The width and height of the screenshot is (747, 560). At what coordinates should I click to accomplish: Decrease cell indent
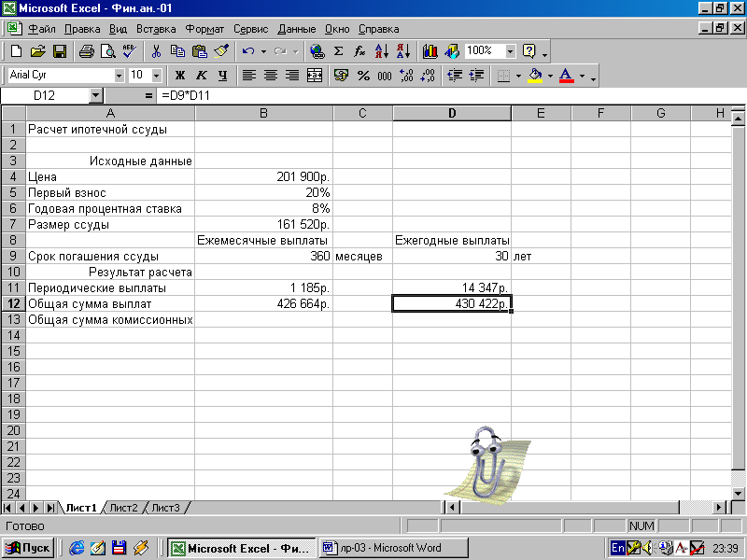click(455, 76)
